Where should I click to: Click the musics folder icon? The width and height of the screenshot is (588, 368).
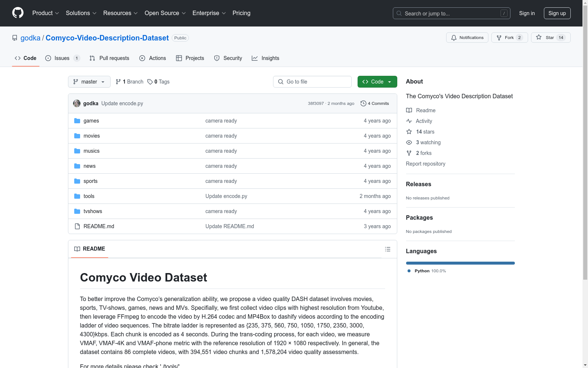(x=77, y=151)
